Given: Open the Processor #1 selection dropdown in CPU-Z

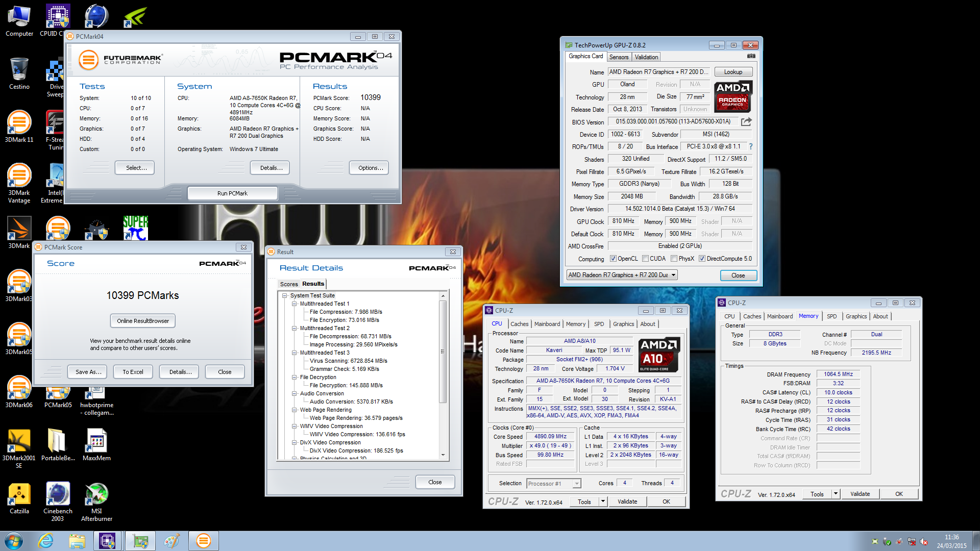Looking at the screenshot, I should [x=554, y=484].
